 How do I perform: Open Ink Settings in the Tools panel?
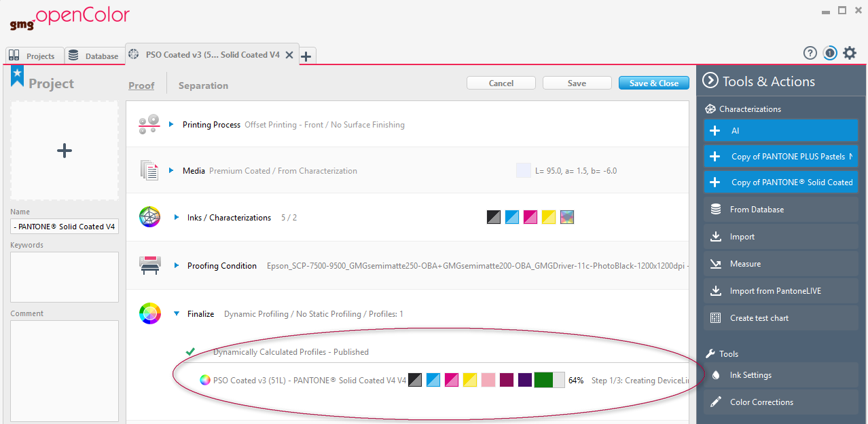click(751, 374)
